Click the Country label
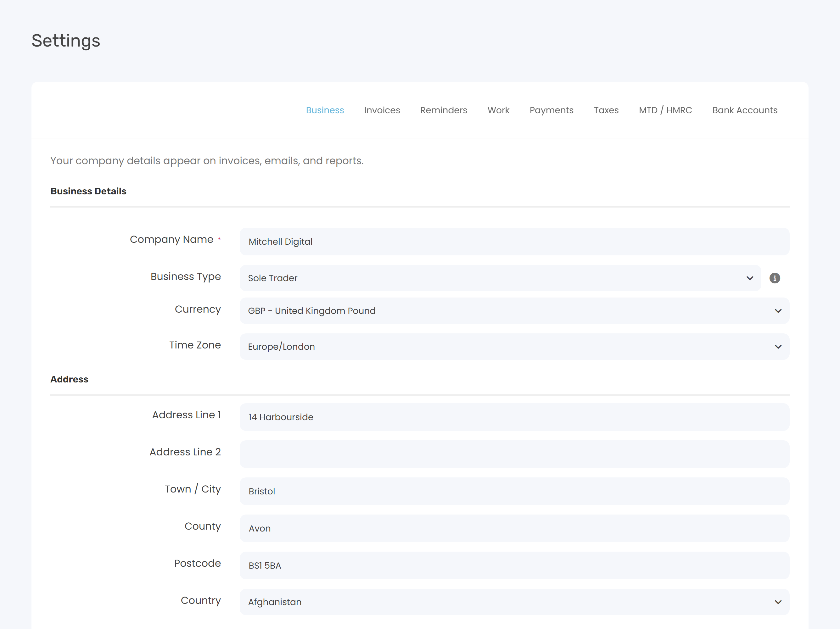Image resolution: width=840 pixels, height=629 pixels. [x=200, y=600]
